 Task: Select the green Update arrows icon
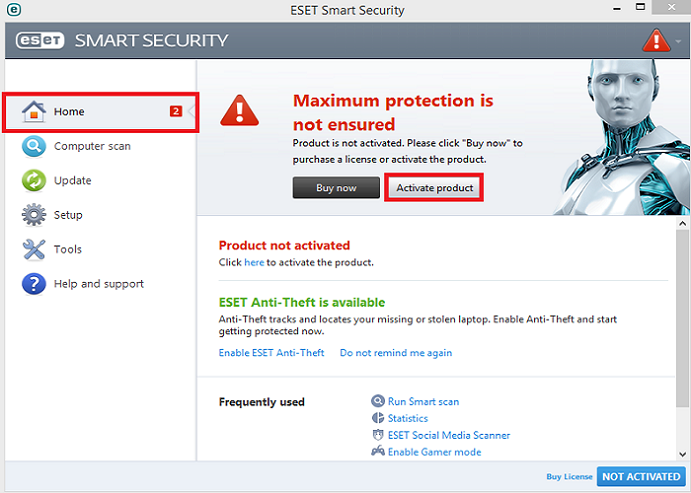coord(34,181)
